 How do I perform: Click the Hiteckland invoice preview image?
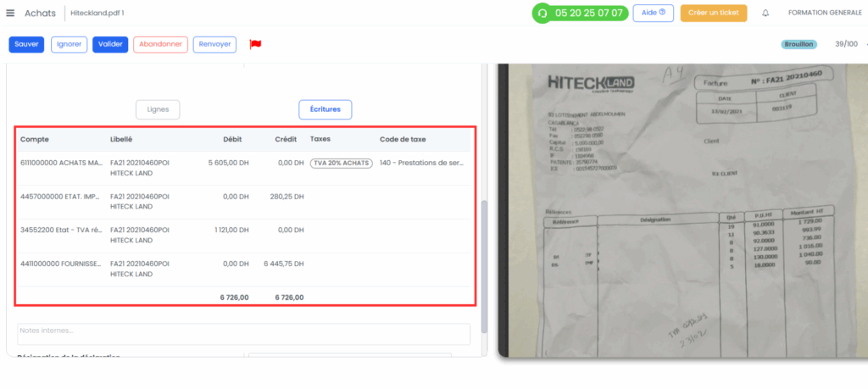[682, 210]
